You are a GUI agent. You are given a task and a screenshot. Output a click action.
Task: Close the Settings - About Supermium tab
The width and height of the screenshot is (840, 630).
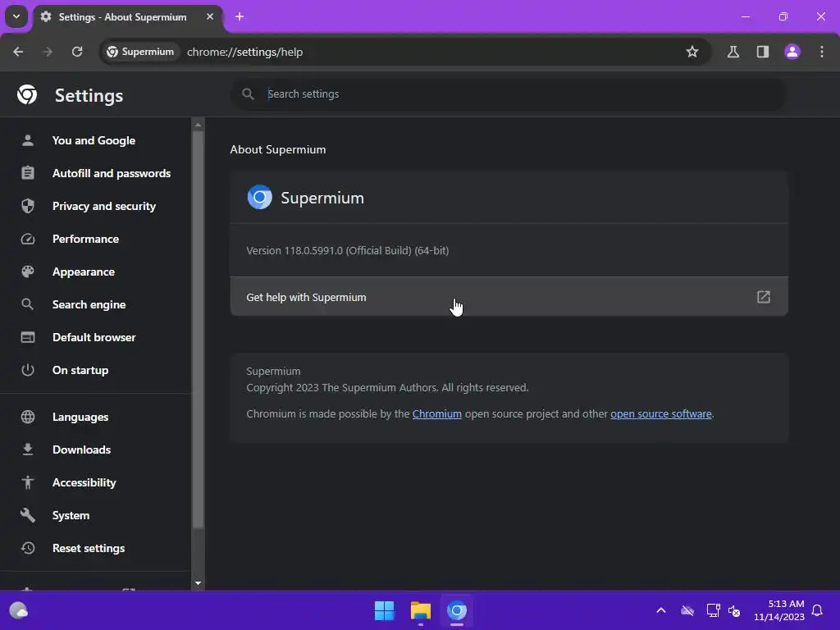(210, 16)
